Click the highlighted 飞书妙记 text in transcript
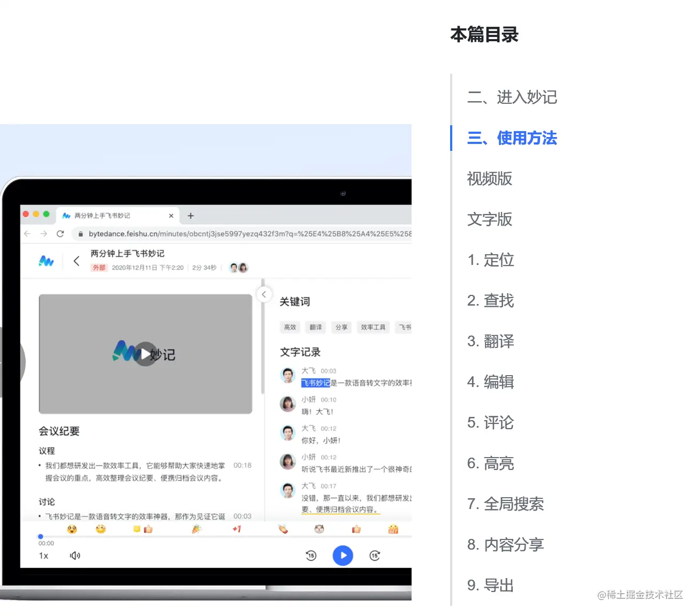Viewport: 699px width, 616px height. click(x=316, y=383)
